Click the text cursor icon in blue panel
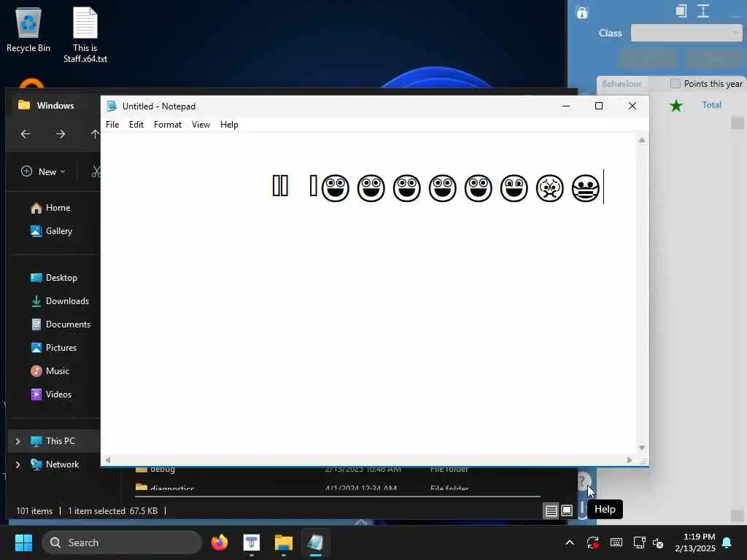 [703, 11]
